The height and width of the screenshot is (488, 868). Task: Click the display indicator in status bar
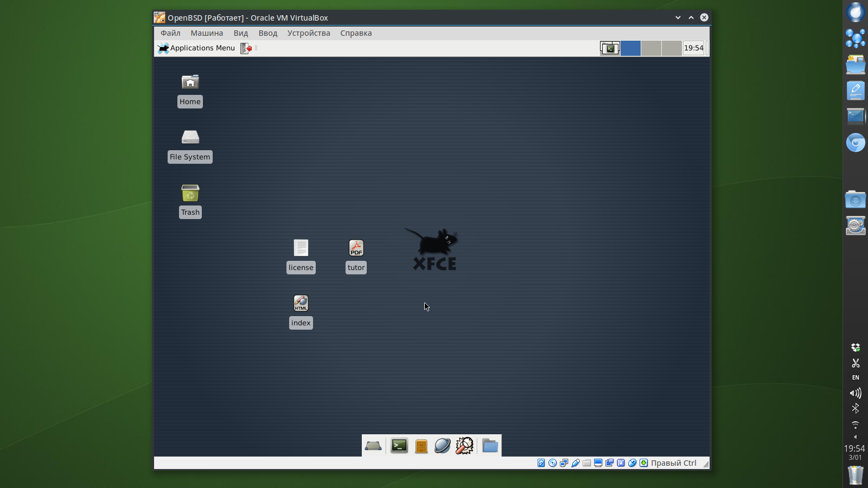[x=598, y=463]
